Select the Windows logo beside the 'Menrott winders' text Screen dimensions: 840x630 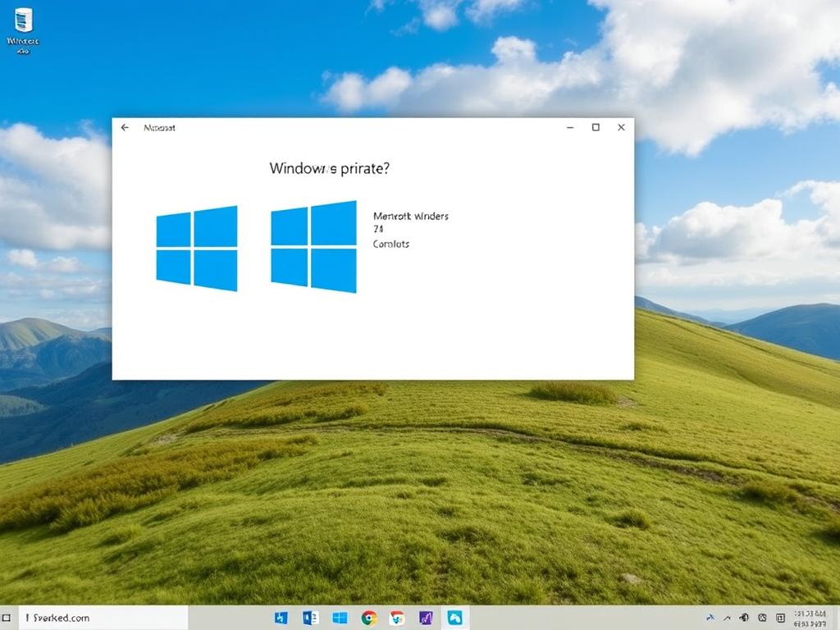tap(313, 247)
